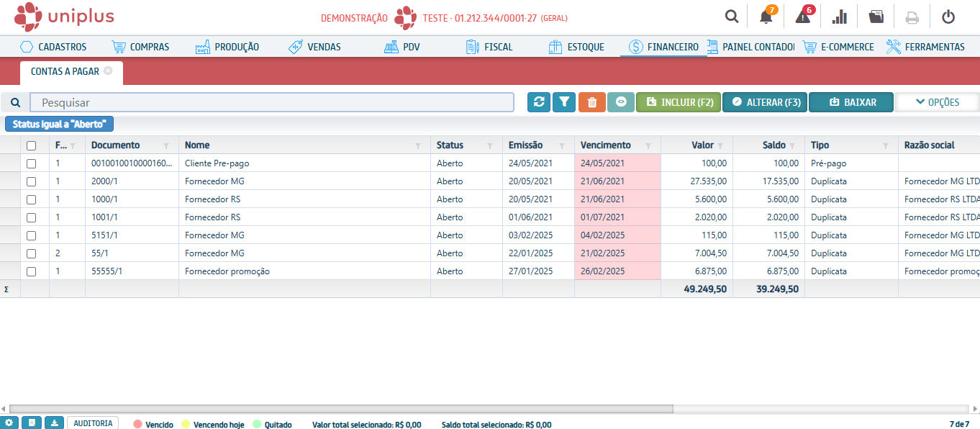Check the row for document 2000/1
The height and width of the screenshot is (429, 980).
click(x=31, y=181)
